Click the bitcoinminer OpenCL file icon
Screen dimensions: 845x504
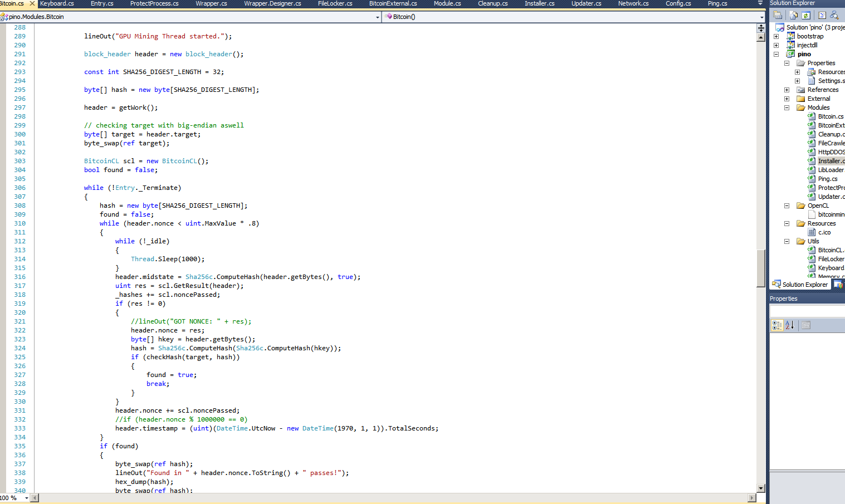click(x=812, y=214)
